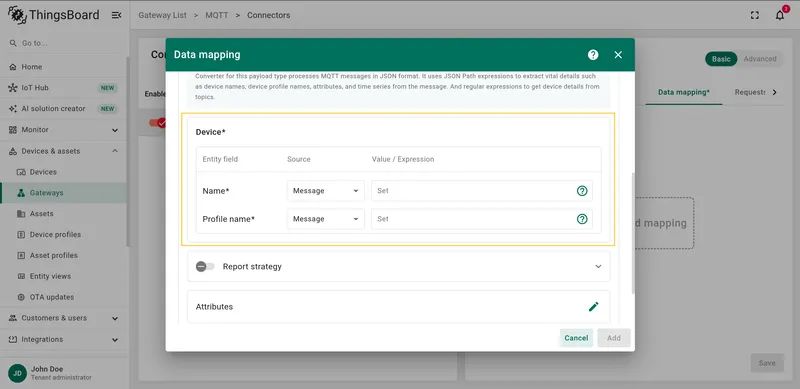Expand the Report strategy section
The height and width of the screenshot is (389, 800).
[x=598, y=266]
